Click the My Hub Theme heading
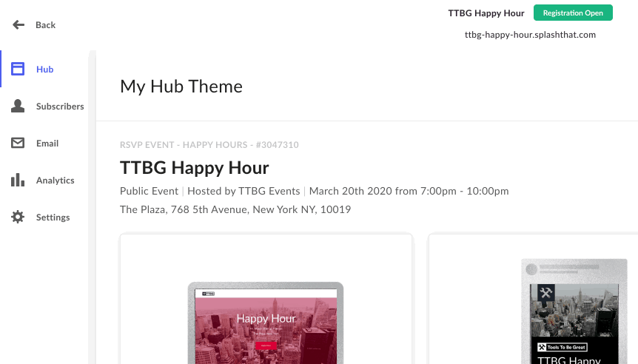 [181, 87]
